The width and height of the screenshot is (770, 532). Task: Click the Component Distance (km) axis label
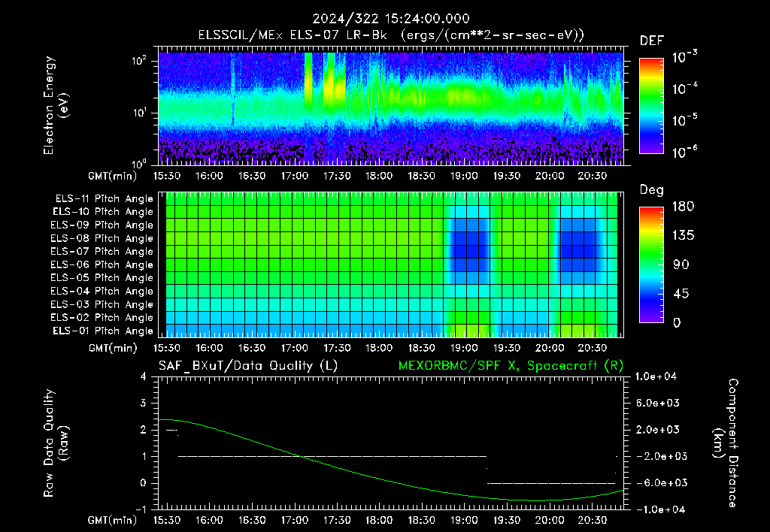pos(726,443)
